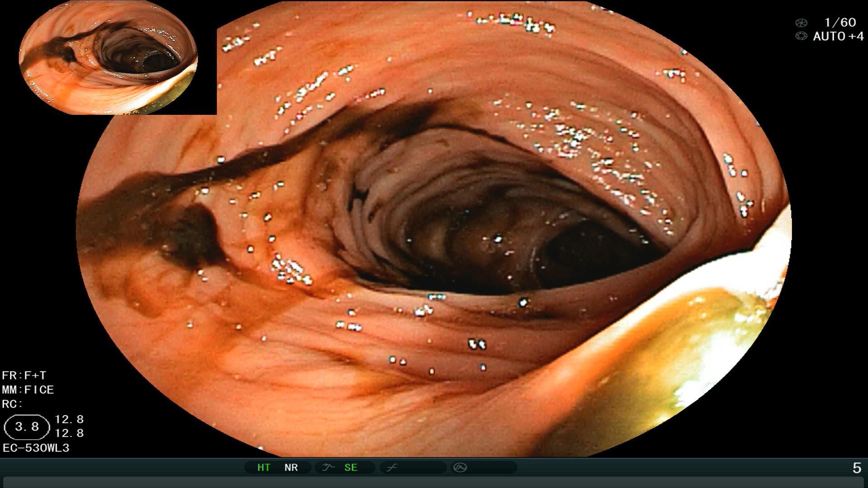Click the tone curve icon in the status bar
This screenshot has height=488, width=868.
point(392,468)
